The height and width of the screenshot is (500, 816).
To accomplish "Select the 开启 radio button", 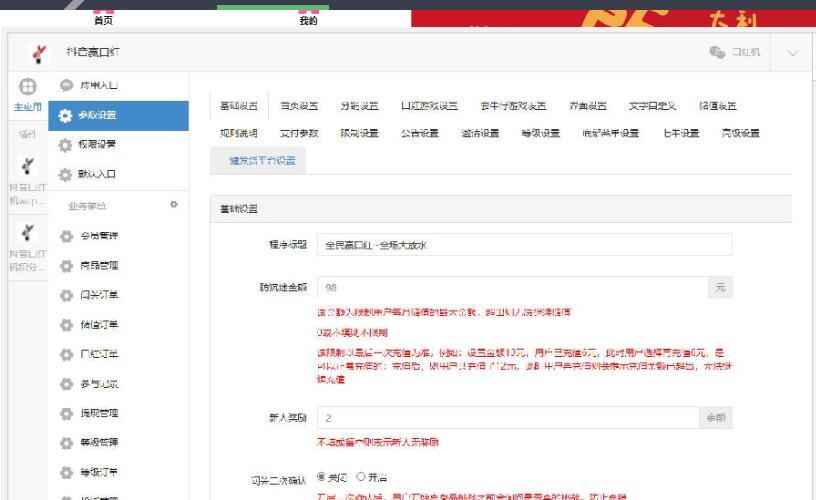I will [361, 477].
